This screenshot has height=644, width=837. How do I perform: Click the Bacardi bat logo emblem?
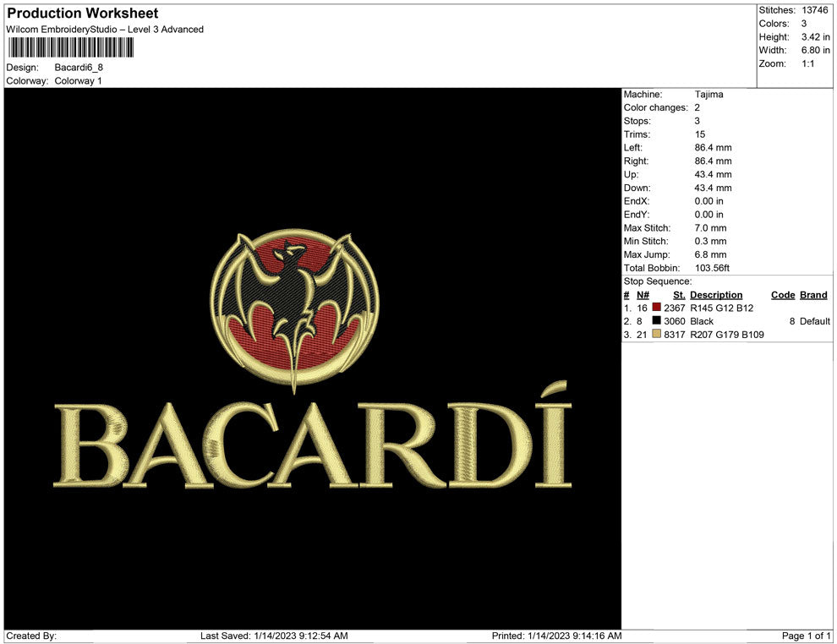pyautogui.click(x=295, y=311)
